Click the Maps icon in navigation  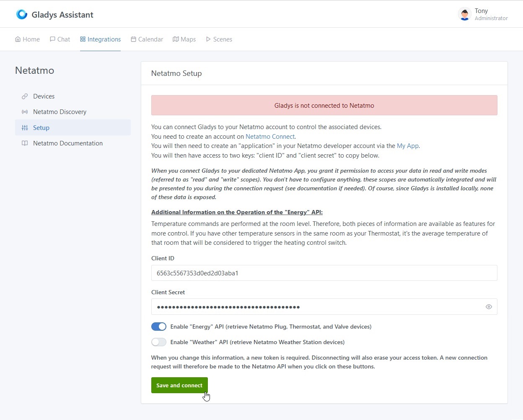click(176, 39)
